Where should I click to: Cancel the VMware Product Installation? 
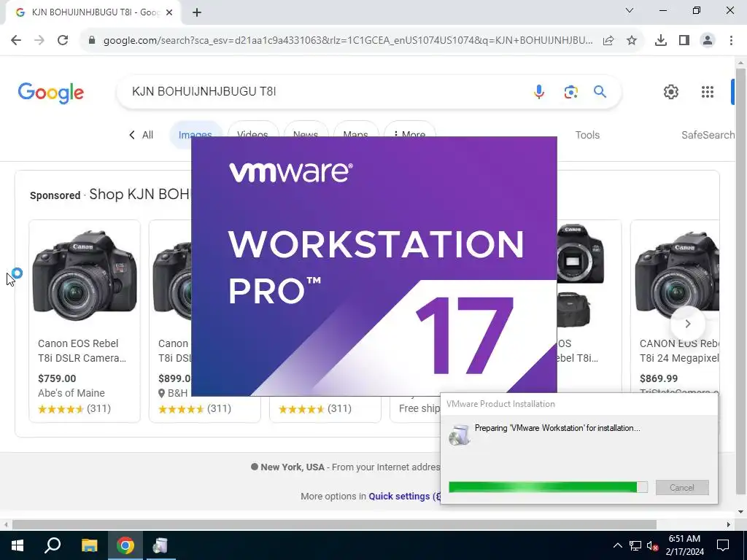point(682,488)
